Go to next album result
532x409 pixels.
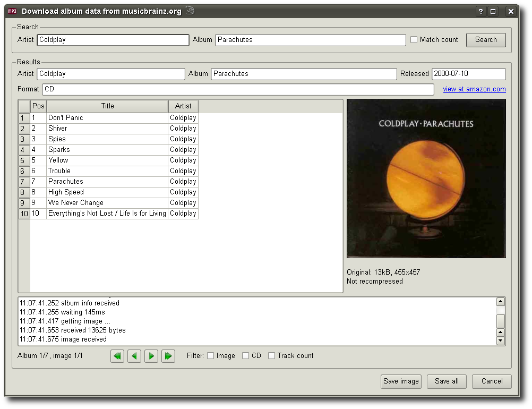click(x=151, y=356)
